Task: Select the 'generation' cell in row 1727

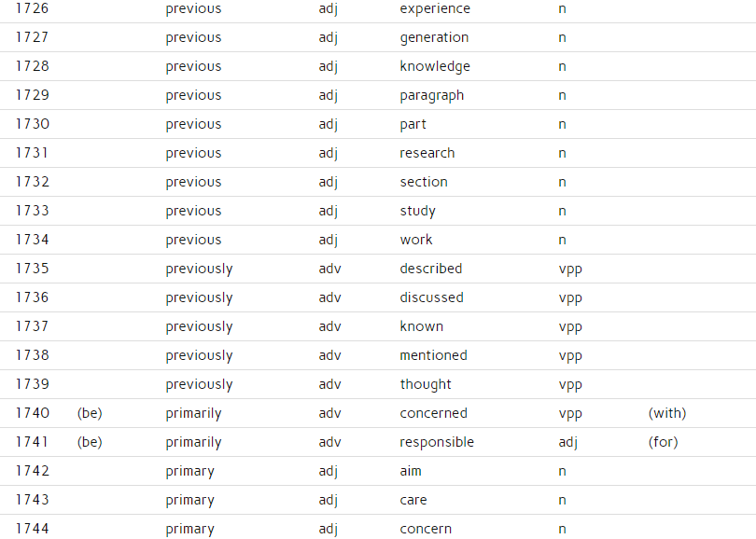Action: click(434, 38)
